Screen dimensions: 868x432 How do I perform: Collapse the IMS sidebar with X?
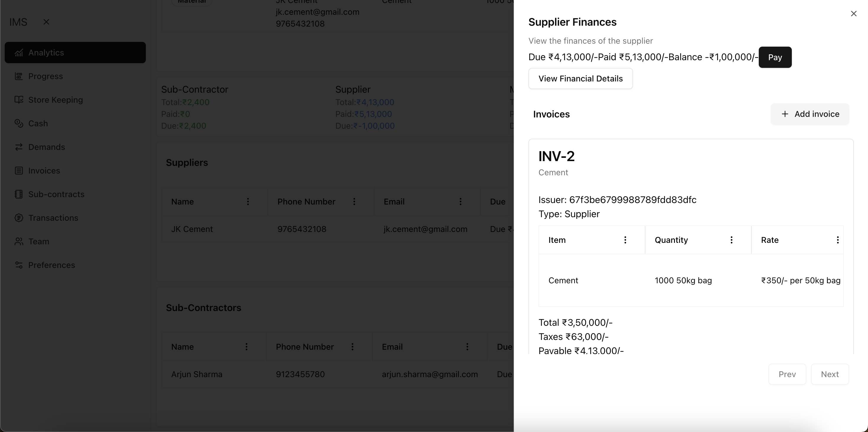click(47, 22)
